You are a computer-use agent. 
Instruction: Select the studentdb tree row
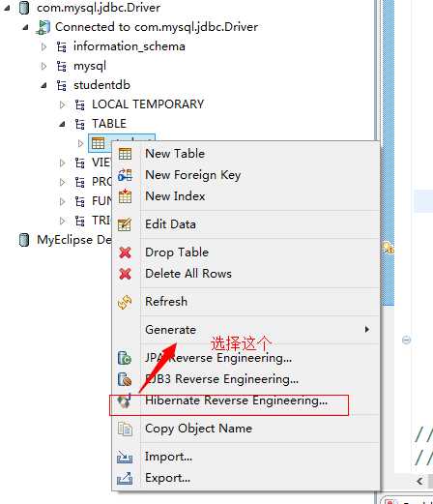(101, 85)
